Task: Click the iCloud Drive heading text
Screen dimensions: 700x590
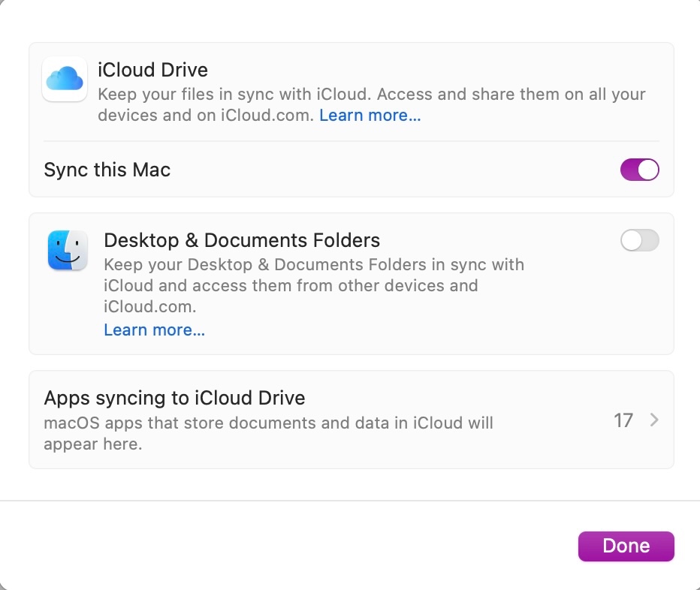Action: pos(152,70)
